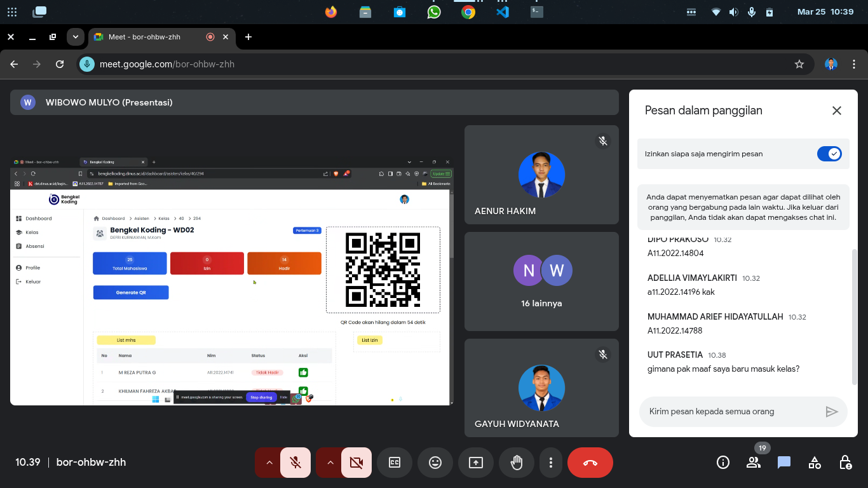Click the battery icon in system tray
The width and height of the screenshot is (868, 488).
point(770,12)
